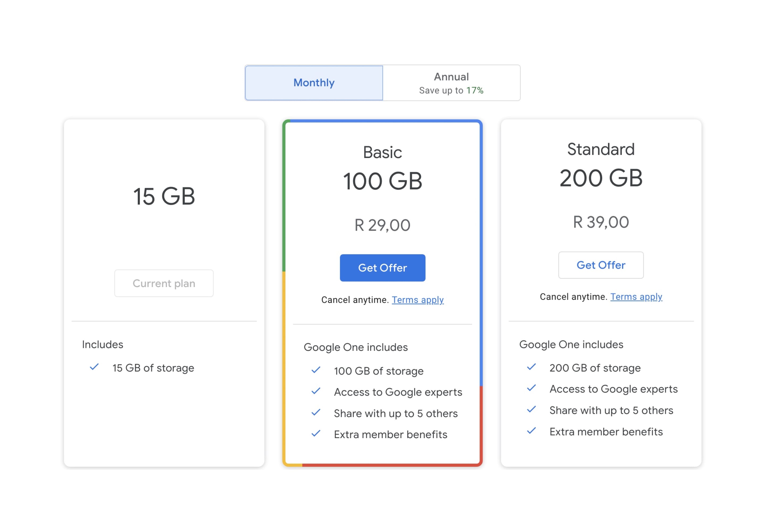Image resolution: width=766 pixels, height=532 pixels.
Task: Click Basic plan's Extra member benefits checkmark
Action: pos(316,433)
